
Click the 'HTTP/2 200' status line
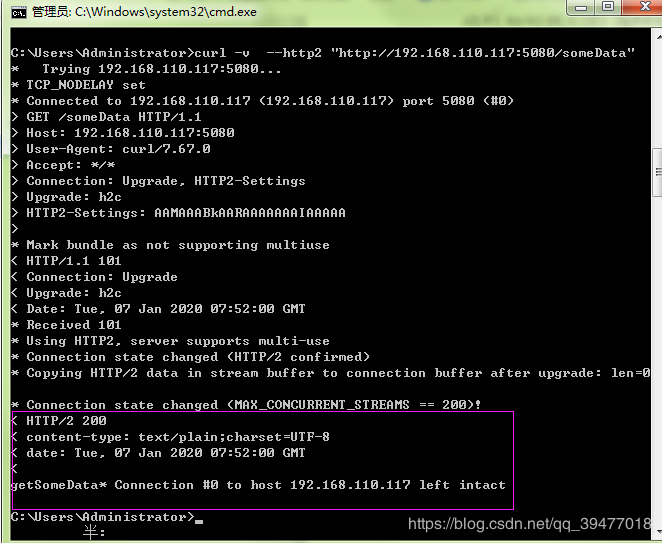[x=59, y=421]
